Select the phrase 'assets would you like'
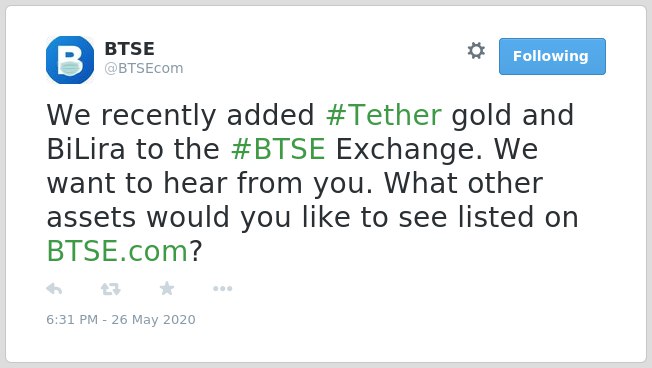 (x=199, y=217)
